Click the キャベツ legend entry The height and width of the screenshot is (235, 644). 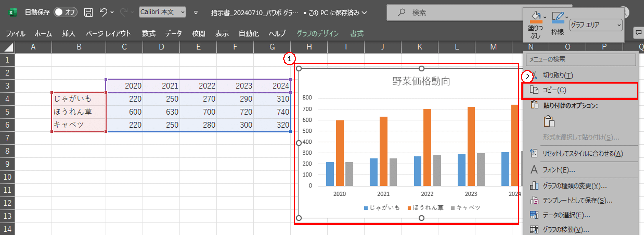pos(465,208)
